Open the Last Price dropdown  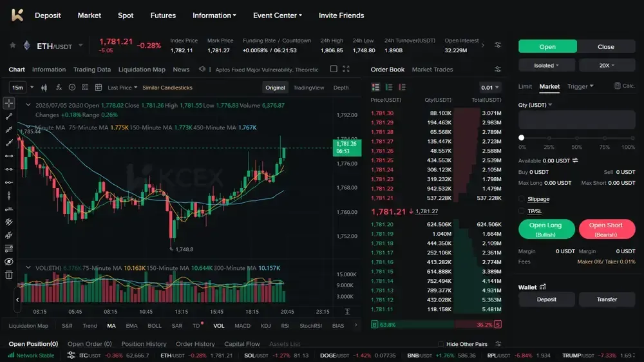coord(122,88)
